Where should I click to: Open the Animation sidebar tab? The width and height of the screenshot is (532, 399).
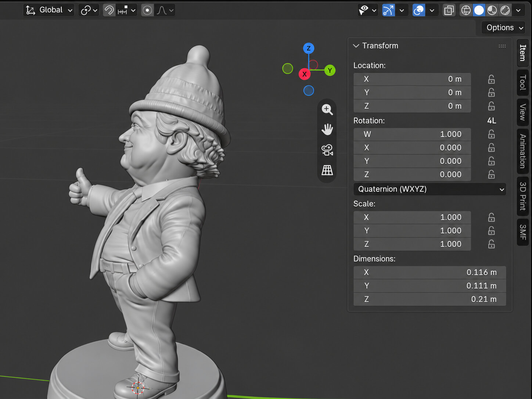point(522,151)
